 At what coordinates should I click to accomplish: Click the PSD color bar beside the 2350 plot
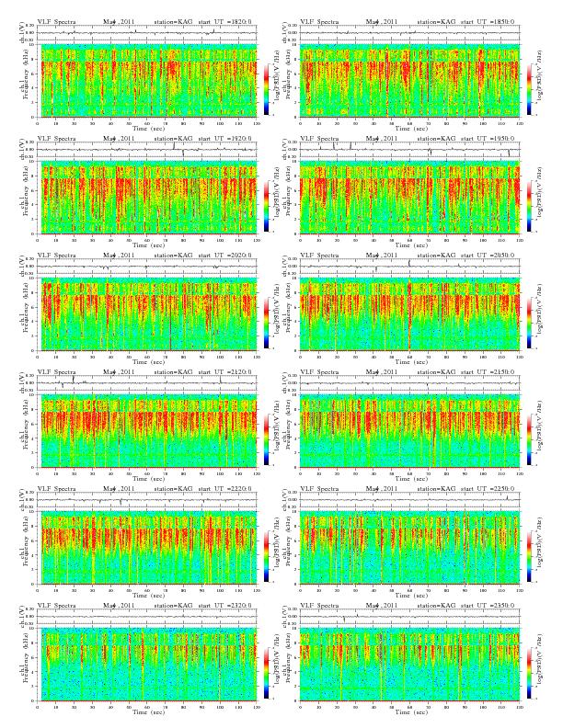click(x=530, y=673)
